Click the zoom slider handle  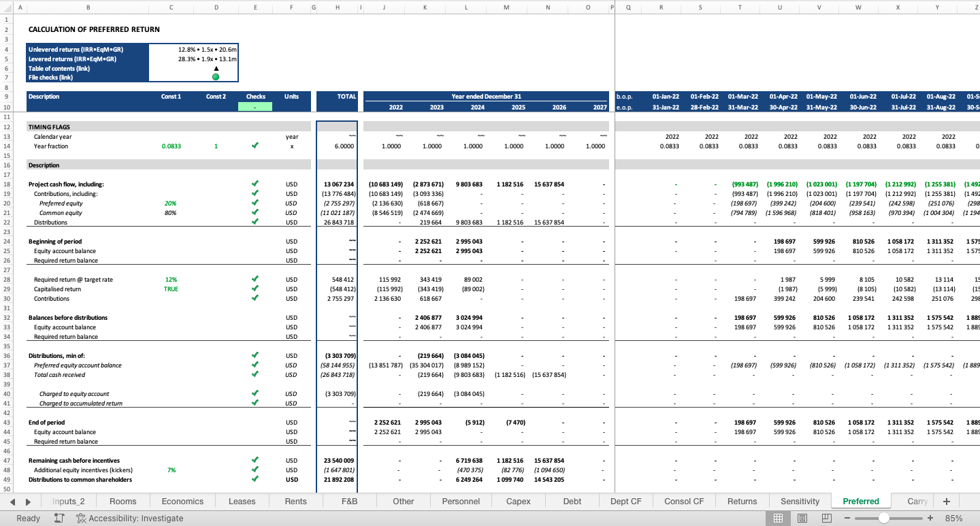pyautogui.click(x=883, y=518)
